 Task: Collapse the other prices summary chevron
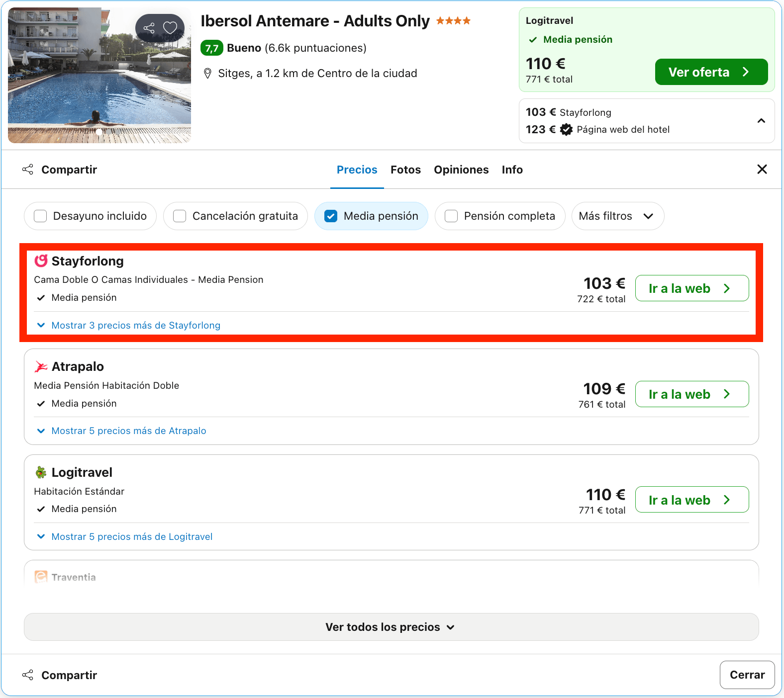pos(761,121)
